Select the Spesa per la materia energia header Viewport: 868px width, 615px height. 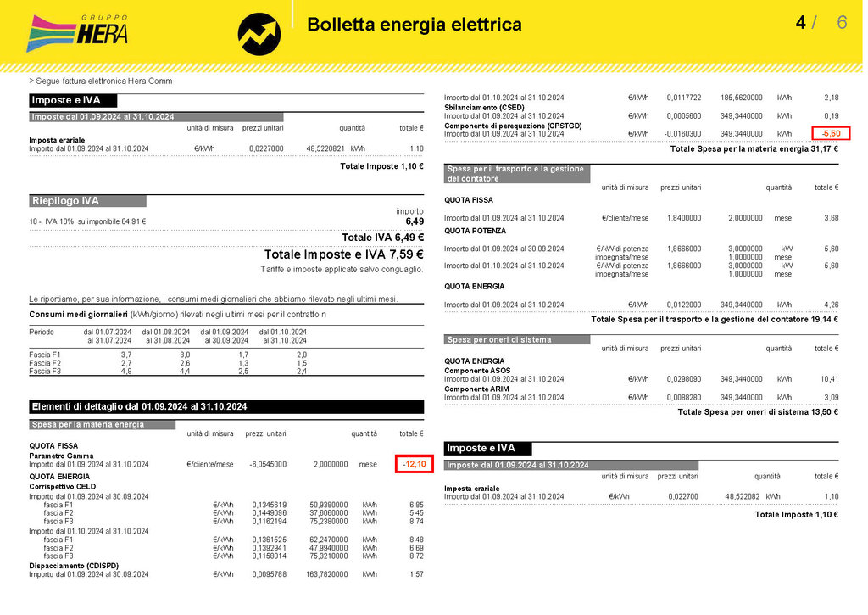point(103,425)
